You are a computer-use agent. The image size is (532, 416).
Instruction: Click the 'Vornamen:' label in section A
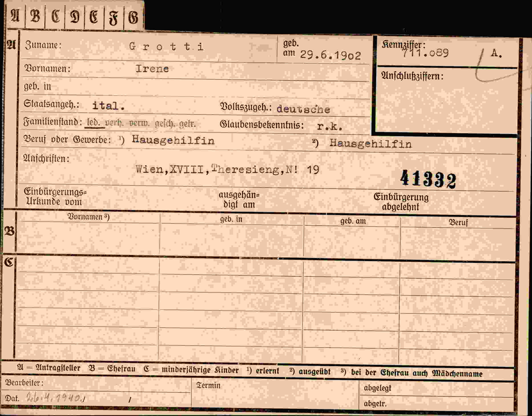[x=47, y=68]
